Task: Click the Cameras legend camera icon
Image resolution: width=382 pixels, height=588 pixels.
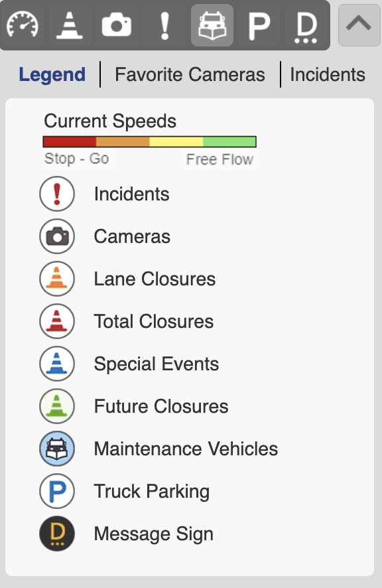Action: point(57,236)
